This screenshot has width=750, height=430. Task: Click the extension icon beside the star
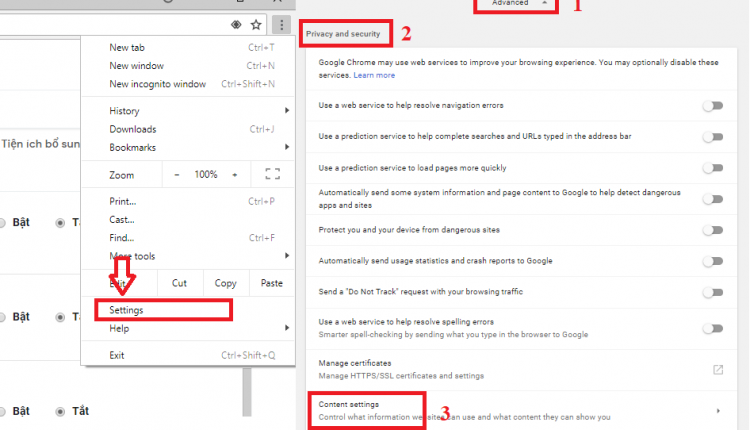(236, 24)
